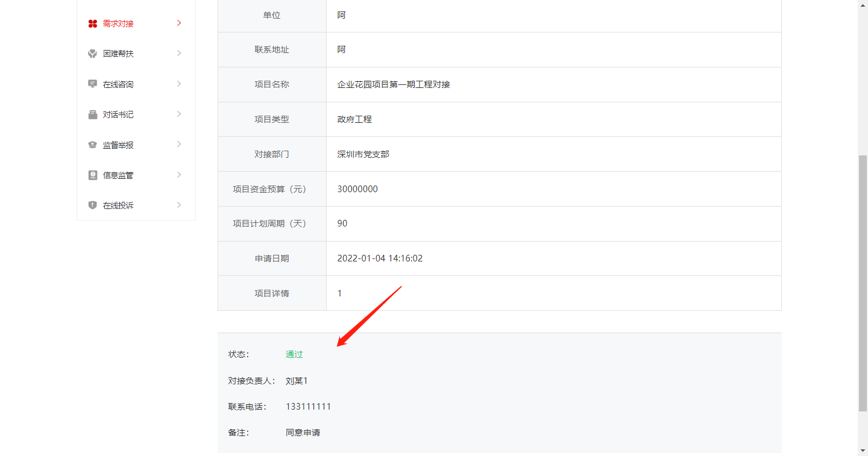Expand the chevron beside 信息监管
This screenshot has height=456, width=868.
pos(179,175)
